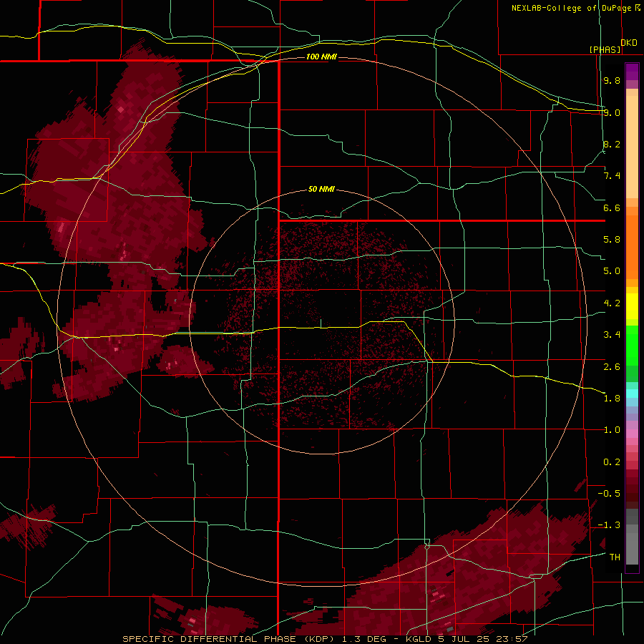Click the 8.2 scale value
Image resolution: width=644 pixels, height=644 pixels.
tap(612, 144)
